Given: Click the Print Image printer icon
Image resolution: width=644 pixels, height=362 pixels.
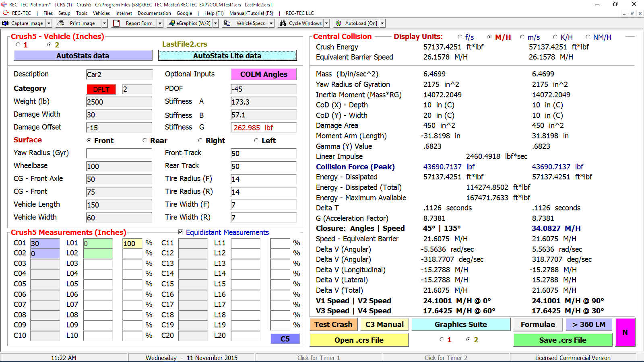Looking at the screenshot, I should (61, 23).
